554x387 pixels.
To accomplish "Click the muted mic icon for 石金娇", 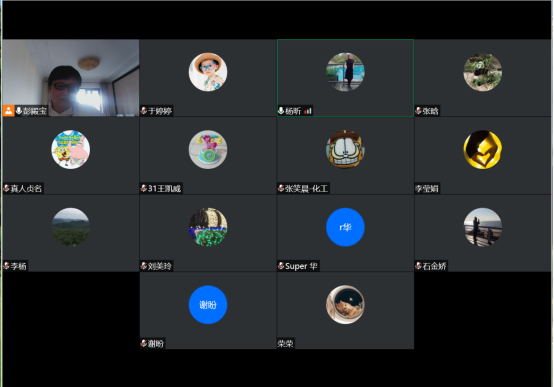I will click(x=419, y=266).
